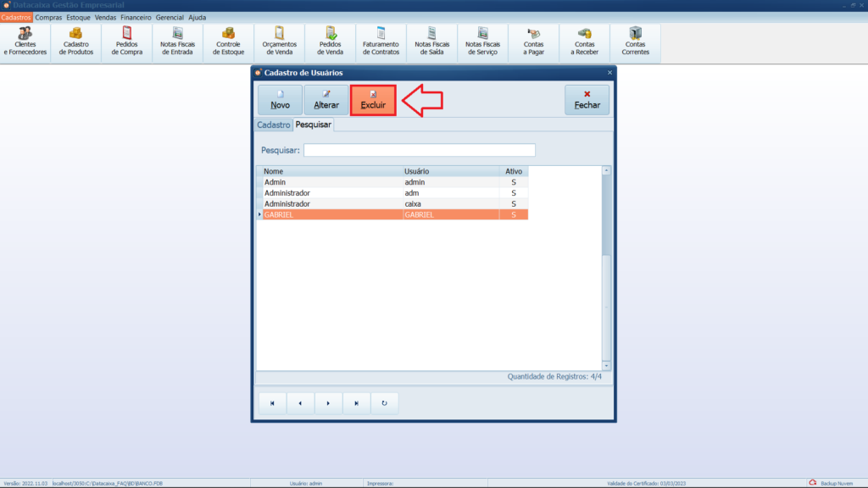This screenshot has width=868, height=488.
Task: Open Contas Correntes toolbar icon
Action: point(636,42)
